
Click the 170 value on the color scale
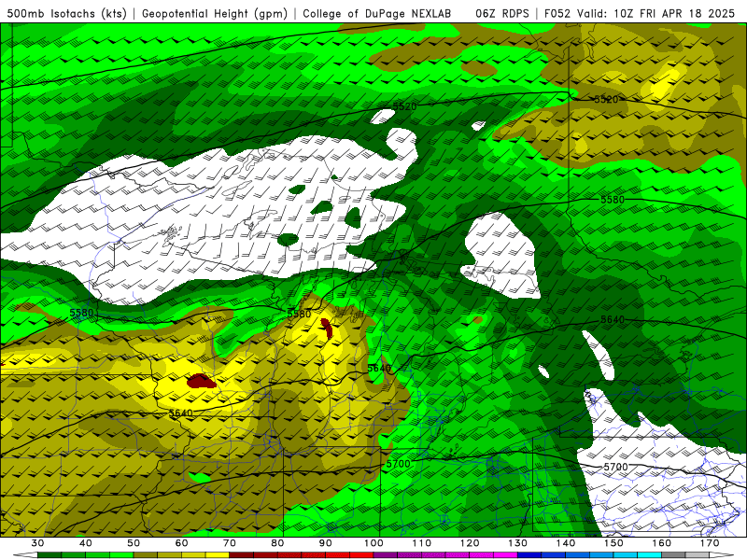710,543
